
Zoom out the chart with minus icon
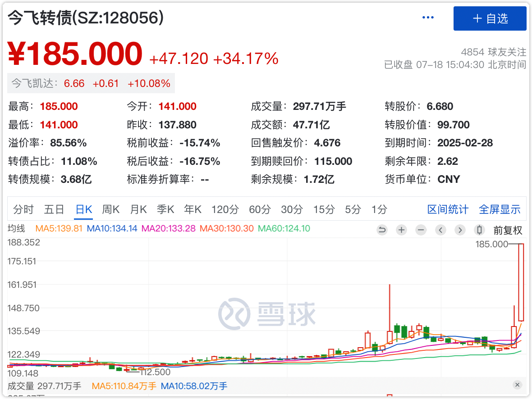pos(421,230)
